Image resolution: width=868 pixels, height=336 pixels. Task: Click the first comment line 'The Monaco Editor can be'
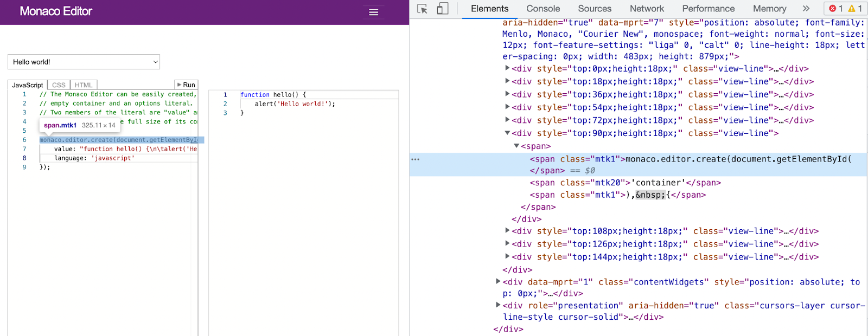(x=118, y=94)
